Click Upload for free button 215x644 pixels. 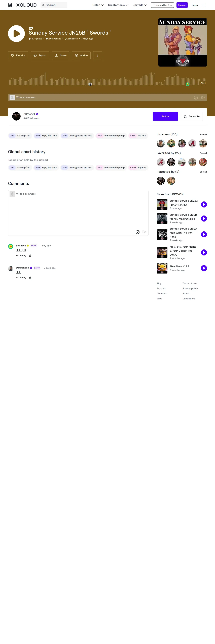162,5
